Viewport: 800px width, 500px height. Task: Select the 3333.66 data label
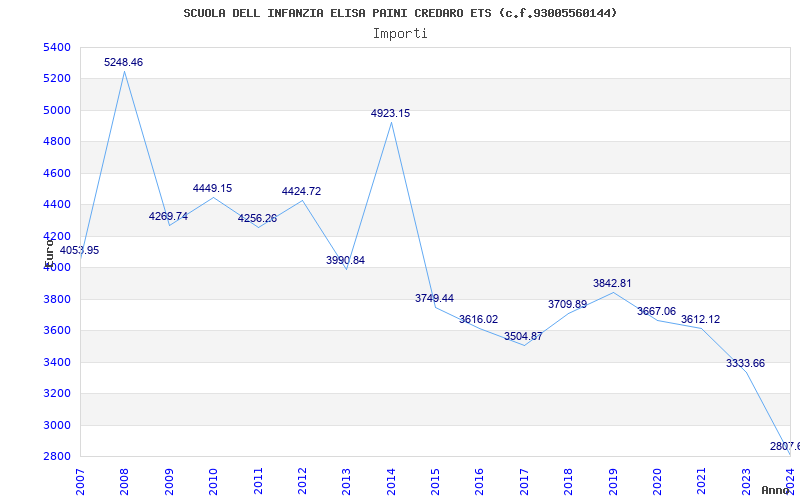coord(745,363)
